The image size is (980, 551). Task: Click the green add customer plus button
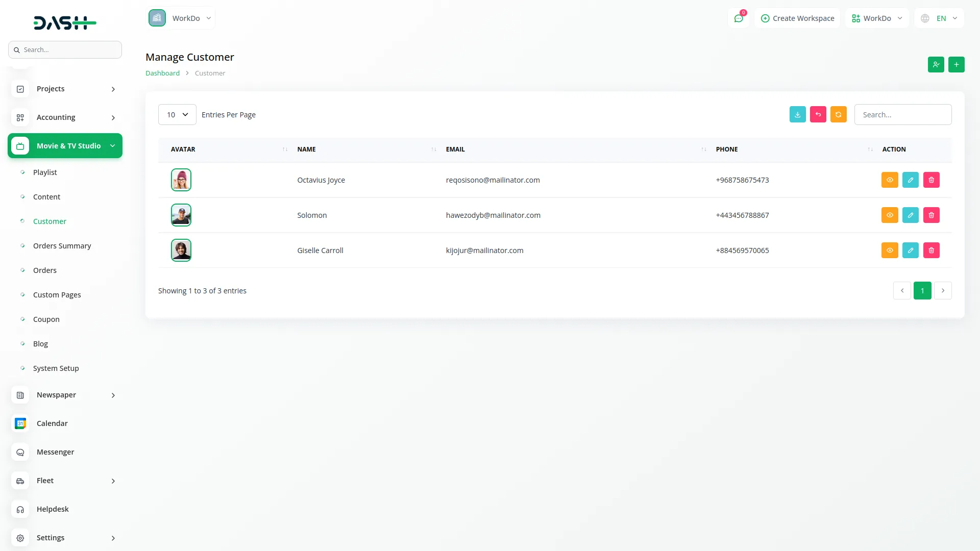coord(956,64)
